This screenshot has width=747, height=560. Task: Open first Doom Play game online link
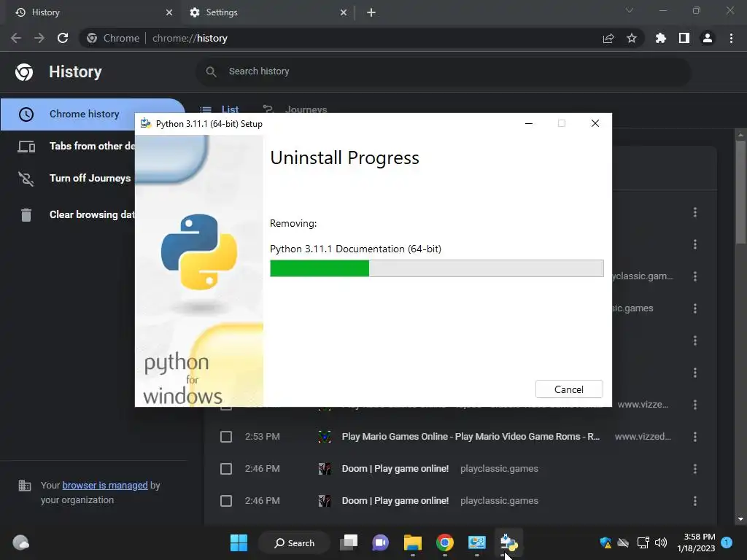(395, 469)
